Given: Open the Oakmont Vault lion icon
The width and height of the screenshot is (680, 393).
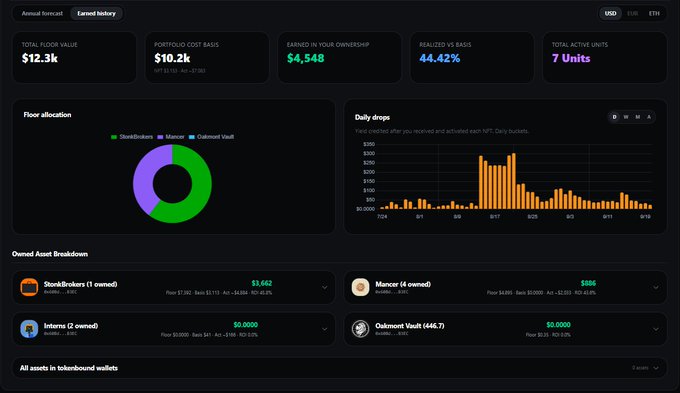Looking at the screenshot, I should 360,329.
